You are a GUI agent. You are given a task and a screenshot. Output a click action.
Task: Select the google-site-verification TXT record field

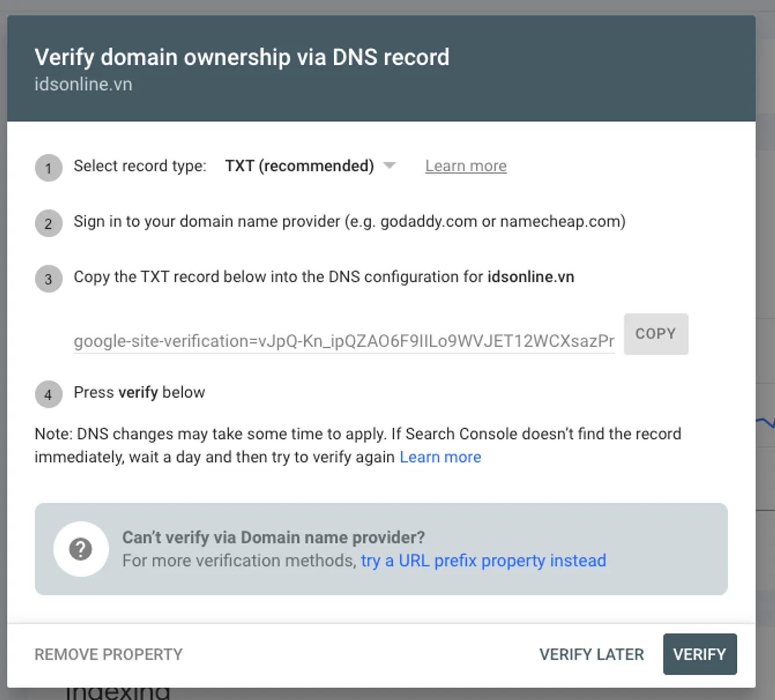point(344,341)
